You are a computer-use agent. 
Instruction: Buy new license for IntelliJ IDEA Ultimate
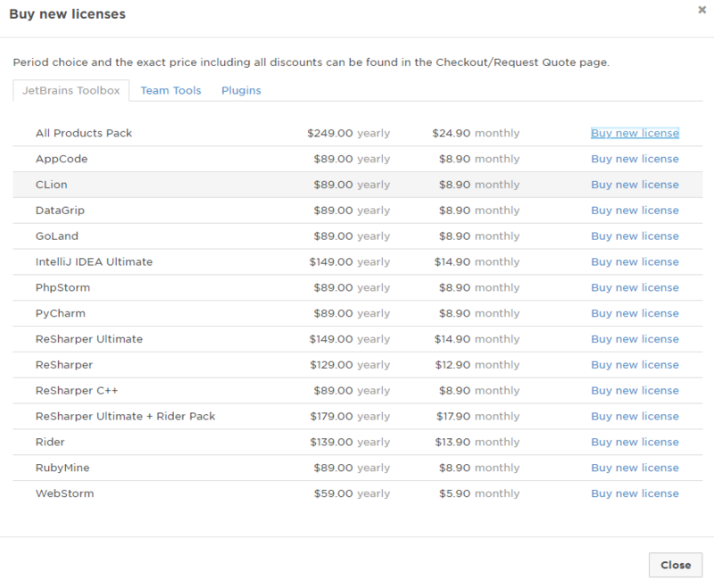[x=635, y=262]
